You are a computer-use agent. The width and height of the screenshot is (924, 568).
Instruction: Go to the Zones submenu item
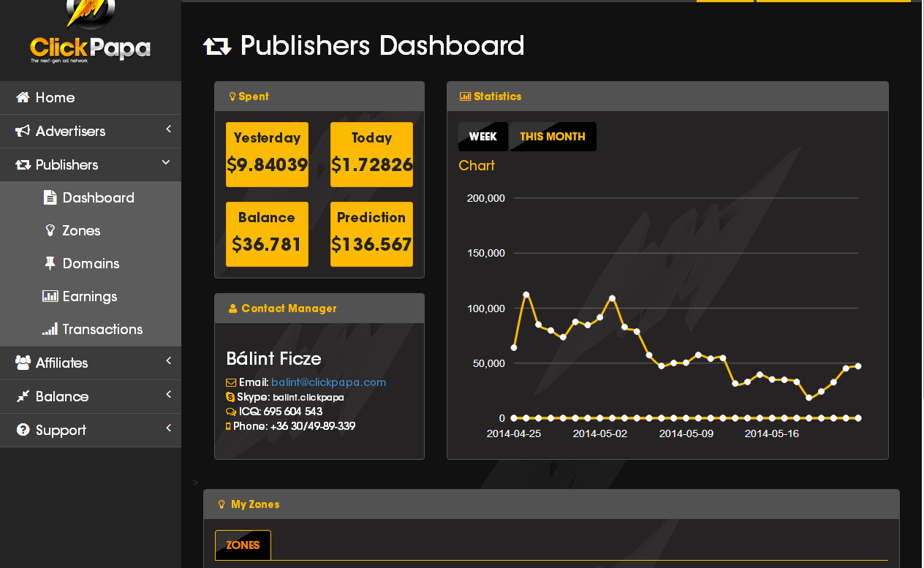[91, 230]
